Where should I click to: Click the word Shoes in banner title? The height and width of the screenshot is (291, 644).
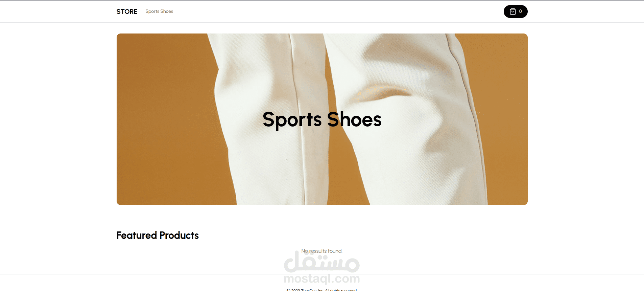point(354,119)
